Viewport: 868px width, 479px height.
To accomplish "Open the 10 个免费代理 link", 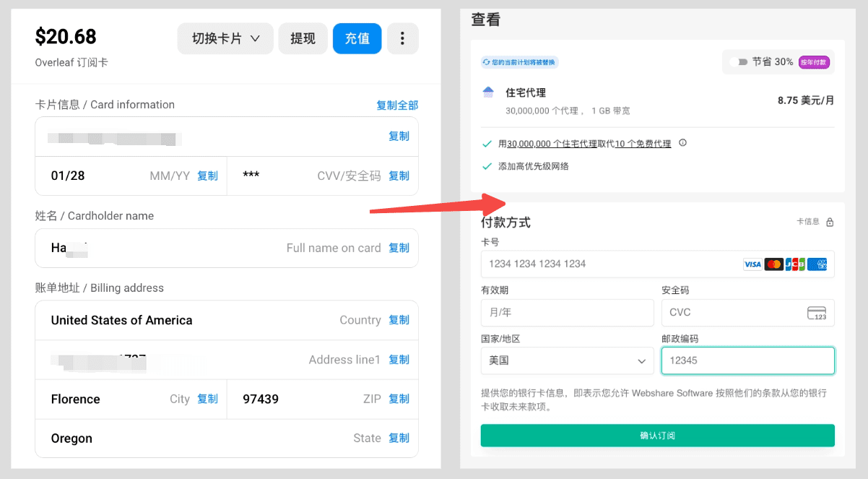I will [643, 144].
